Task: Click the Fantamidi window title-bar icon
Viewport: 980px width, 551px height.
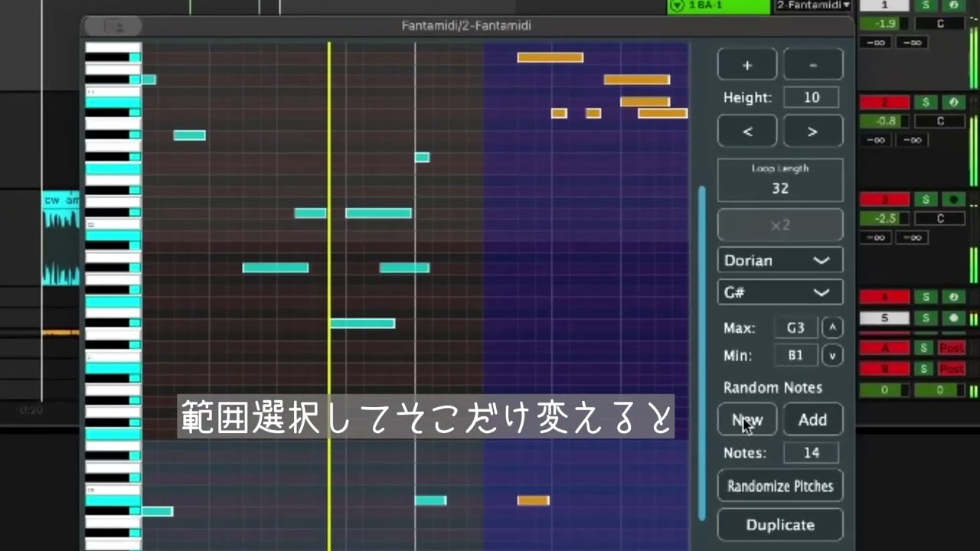Action: [113, 26]
